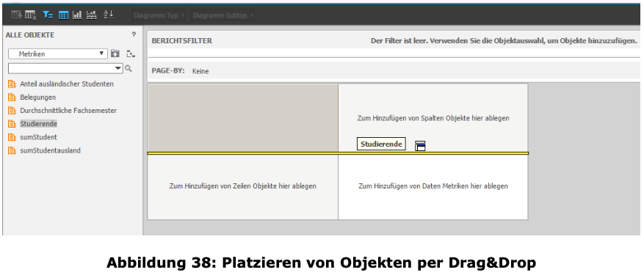Image resolution: width=644 pixels, height=275 pixels.
Task: Click the magnifier search icon
Action: [129, 68]
